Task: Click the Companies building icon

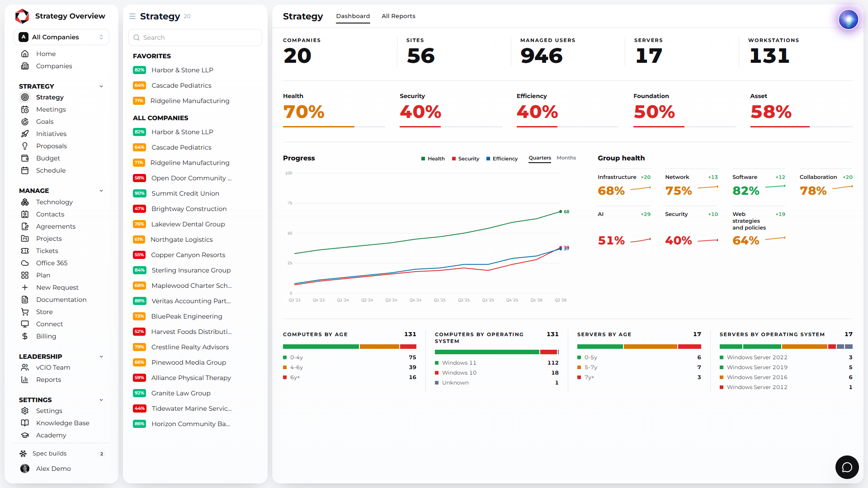Action: (x=25, y=66)
